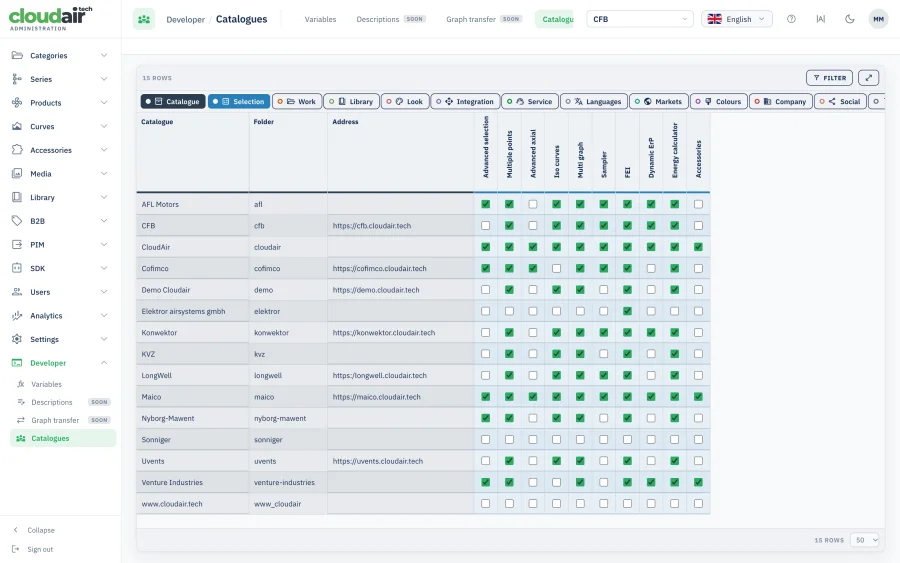The height and width of the screenshot is (563, 900).
Task: Click the B2B tag icon in sidebar
Action: pos(17,220)
